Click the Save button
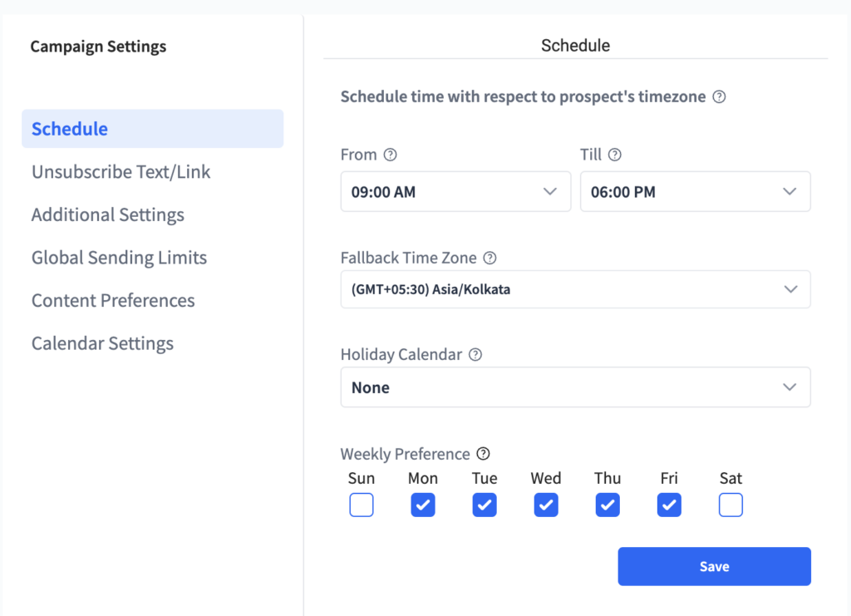The image size is (851, 616). (714, 566)
